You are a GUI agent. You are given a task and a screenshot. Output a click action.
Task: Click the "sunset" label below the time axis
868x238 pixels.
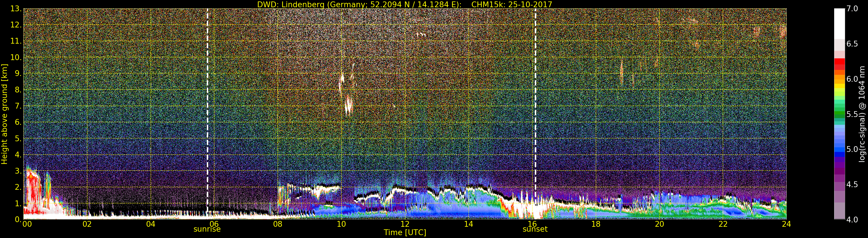(x=535, y=229)
